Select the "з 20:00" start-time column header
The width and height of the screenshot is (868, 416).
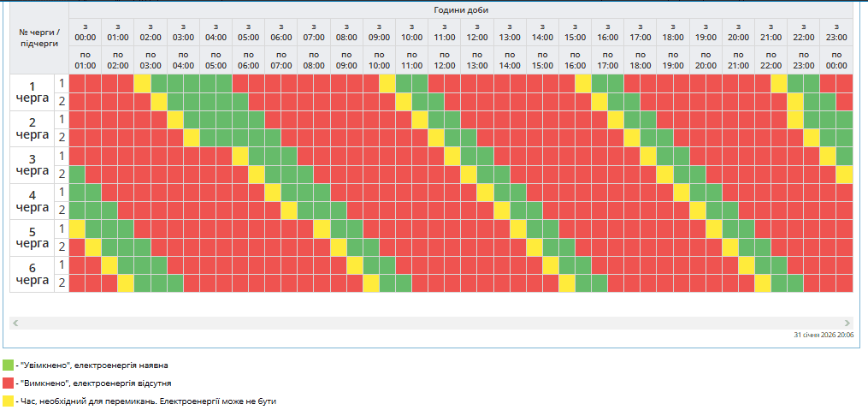[x=738, y=33]
